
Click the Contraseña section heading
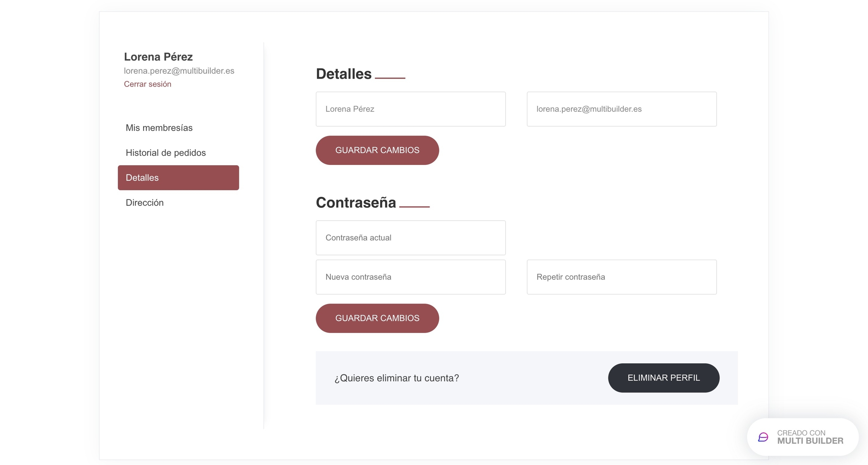pos(356,203)
